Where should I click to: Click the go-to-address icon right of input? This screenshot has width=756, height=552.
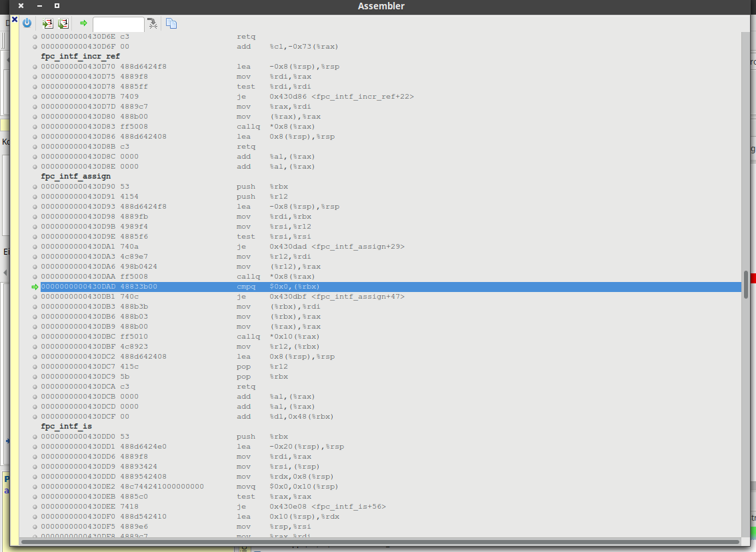(x=153, y=24)
